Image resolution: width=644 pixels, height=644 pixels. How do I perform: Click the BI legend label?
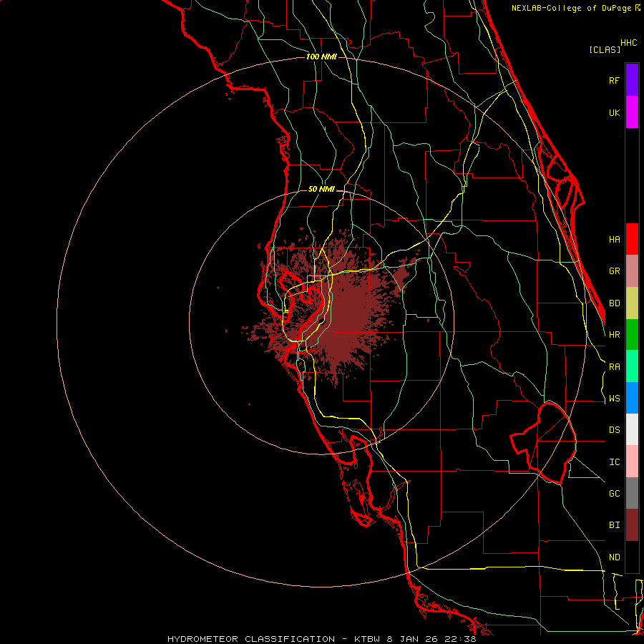pos(614,525)
